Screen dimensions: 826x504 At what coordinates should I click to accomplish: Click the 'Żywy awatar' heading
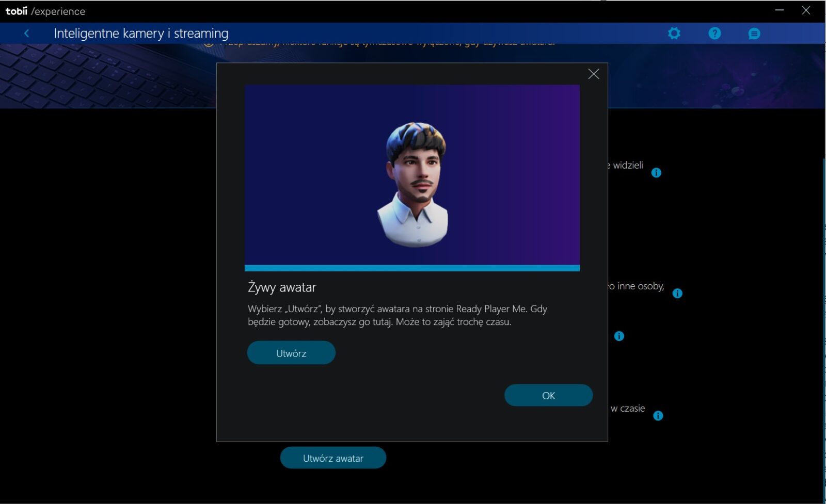(x=282, y=287)
